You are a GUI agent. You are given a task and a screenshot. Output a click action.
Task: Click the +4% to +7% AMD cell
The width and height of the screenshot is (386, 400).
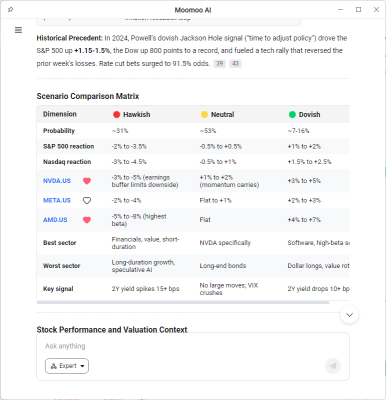click(x=304, y=220)
